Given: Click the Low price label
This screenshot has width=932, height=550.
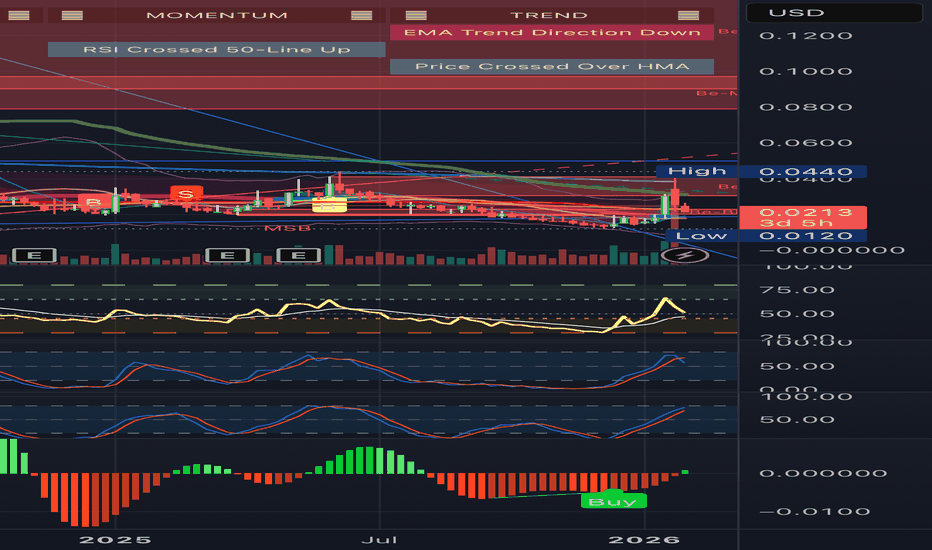Looking at the screenshot, I should [x=690, y=235].
